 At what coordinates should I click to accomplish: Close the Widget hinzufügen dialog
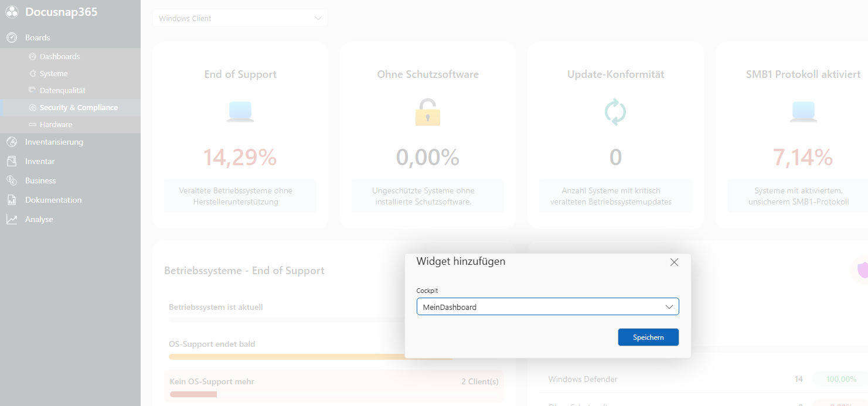click(674, 262)
